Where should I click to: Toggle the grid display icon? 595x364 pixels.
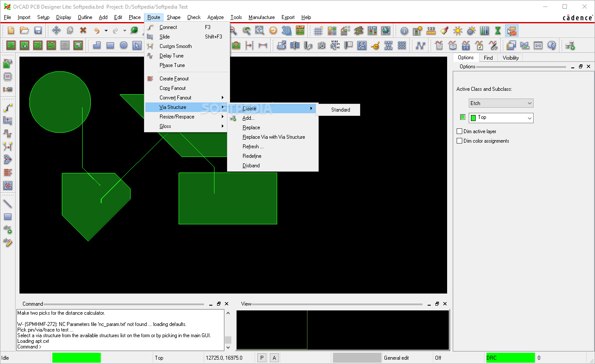click(x=318, y=30)
